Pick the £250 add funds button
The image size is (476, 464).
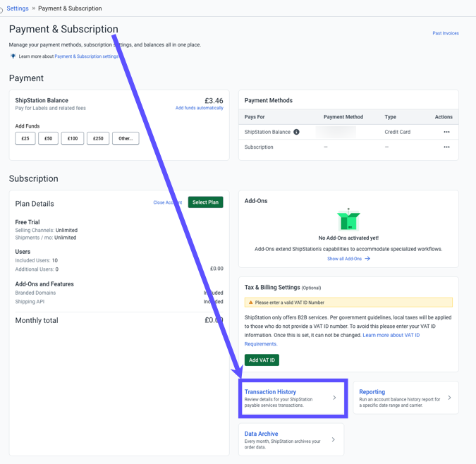(x=98, y=138)
